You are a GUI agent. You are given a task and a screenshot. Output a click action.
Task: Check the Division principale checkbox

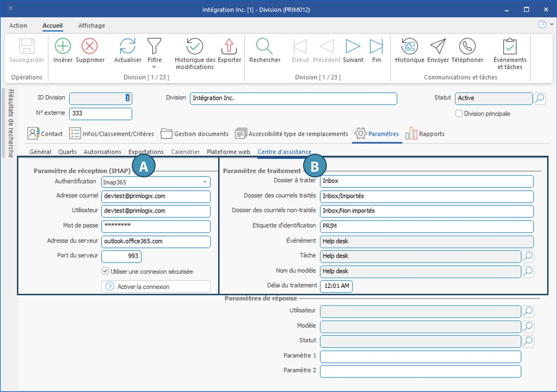pyautogui.click(x=459, y=113)
